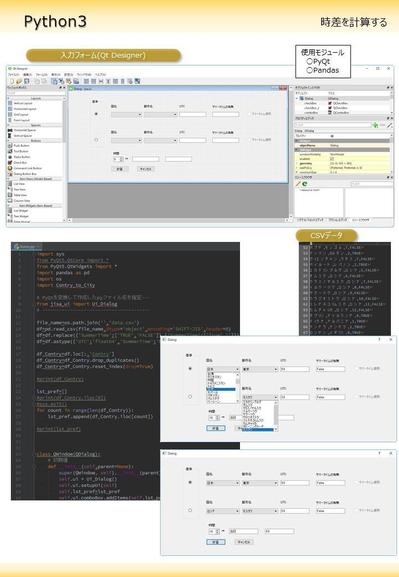
Task: Click Save icon in Qt Designer toolbar
Action: [26, 81]
